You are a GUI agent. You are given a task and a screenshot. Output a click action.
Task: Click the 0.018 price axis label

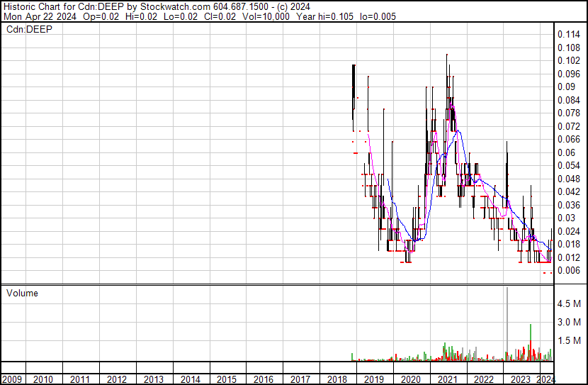(569, 245)
